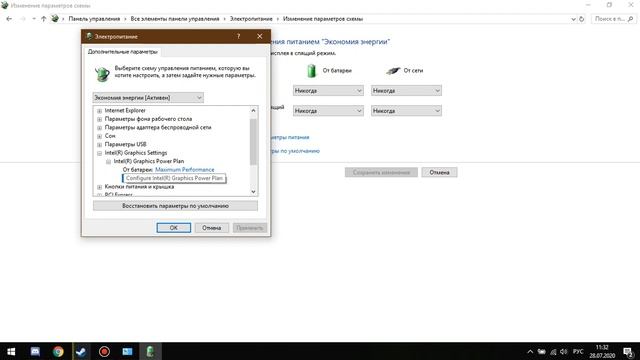Open the Экономия энергии scheme dropdown
640x360 pixels.
pos(148,98)
